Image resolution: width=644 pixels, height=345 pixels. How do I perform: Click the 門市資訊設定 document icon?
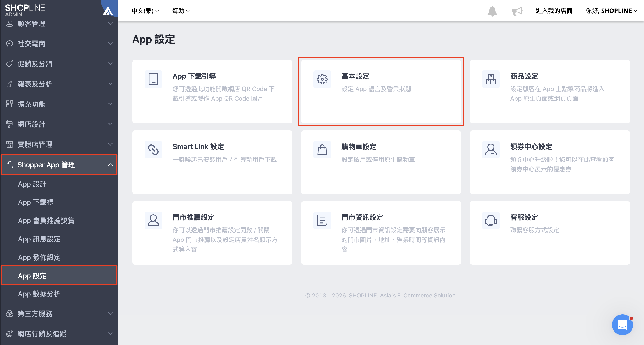click(322, 220)
